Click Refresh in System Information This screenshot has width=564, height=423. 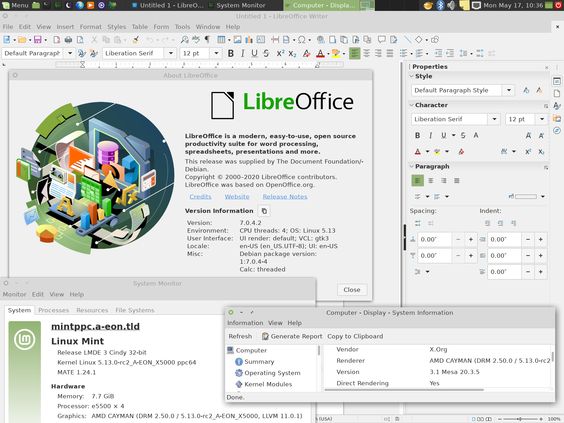[240, 336]
